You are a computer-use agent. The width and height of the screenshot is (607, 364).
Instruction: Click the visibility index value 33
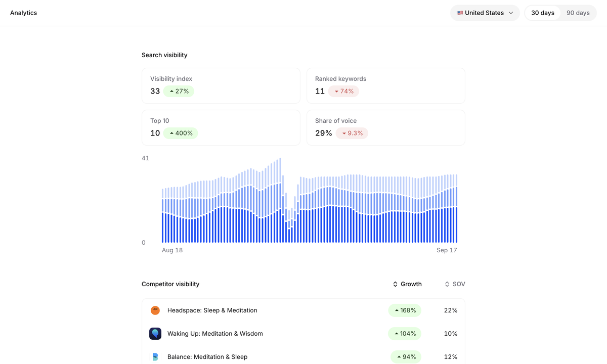155,91
